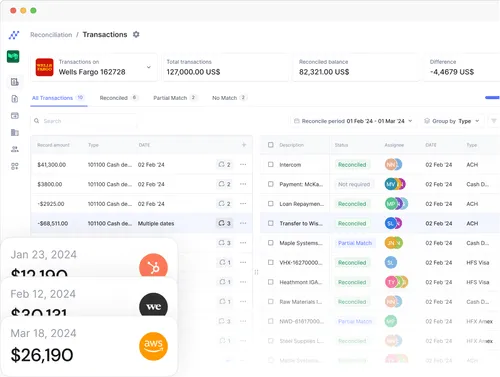Open the Group by Type dropdown
This screenshot has height=377, width=500.
click(x=452, y=121)
